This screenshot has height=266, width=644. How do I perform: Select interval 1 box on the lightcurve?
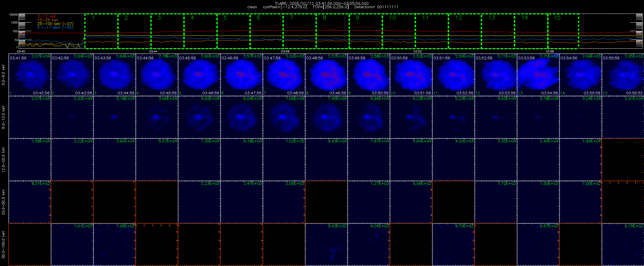[101, 31]
